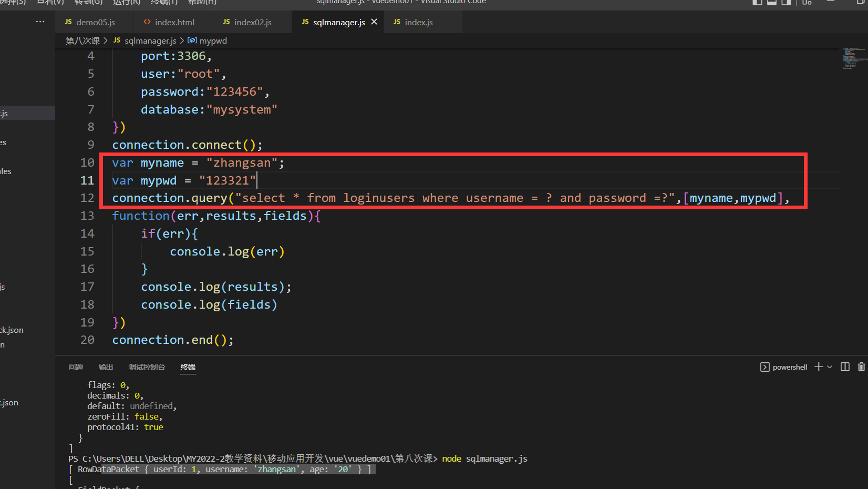Screen dimensions: 868x489
Task: Place cursor on port:3306 line
Action: pos(176,56)
